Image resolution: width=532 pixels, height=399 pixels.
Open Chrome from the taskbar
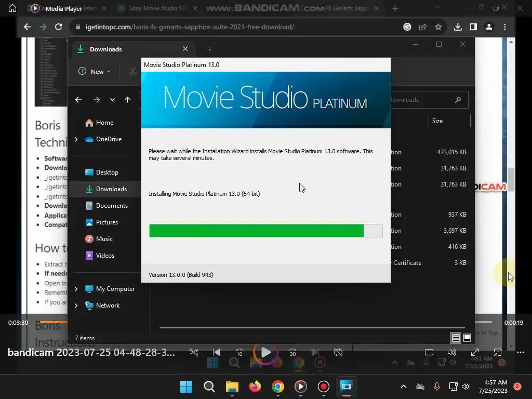click(278, 387)
